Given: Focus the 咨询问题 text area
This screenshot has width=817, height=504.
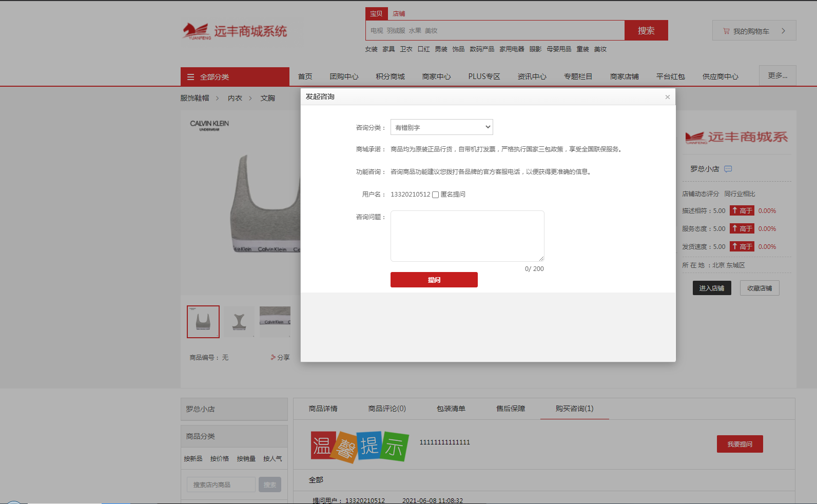Looking at the screenshot, I should tap(467, 236).
